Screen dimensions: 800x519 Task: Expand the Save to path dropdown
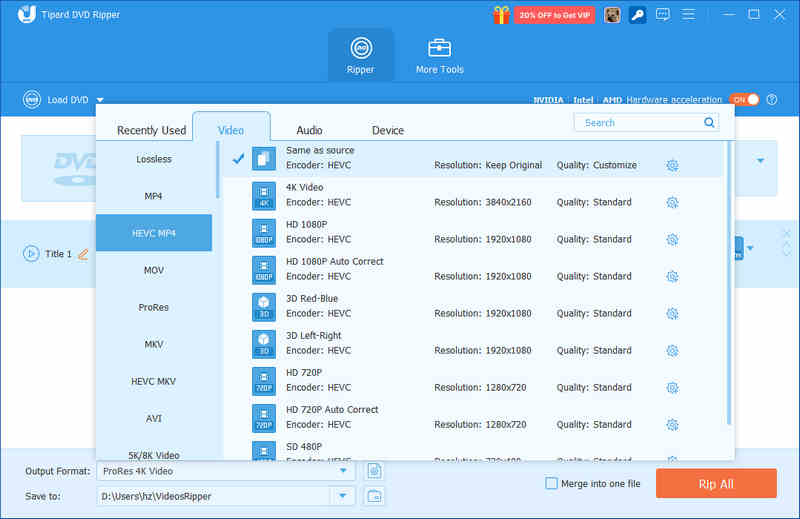343,496
